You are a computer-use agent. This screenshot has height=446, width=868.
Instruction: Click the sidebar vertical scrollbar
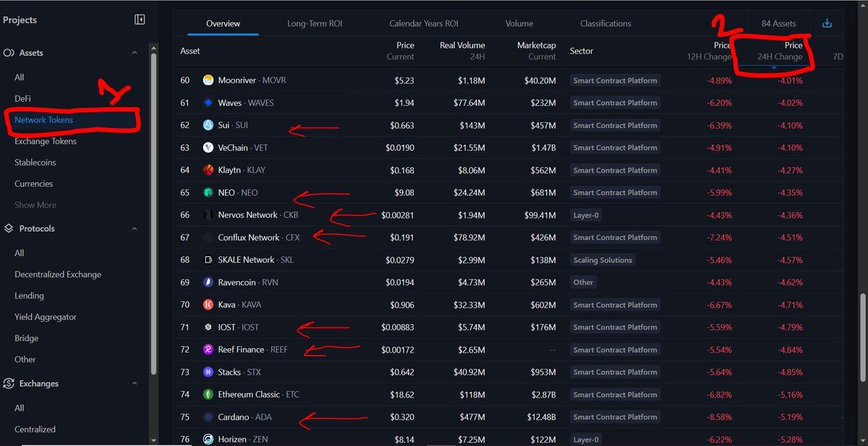pyautogui.click(x=153, y=214)
